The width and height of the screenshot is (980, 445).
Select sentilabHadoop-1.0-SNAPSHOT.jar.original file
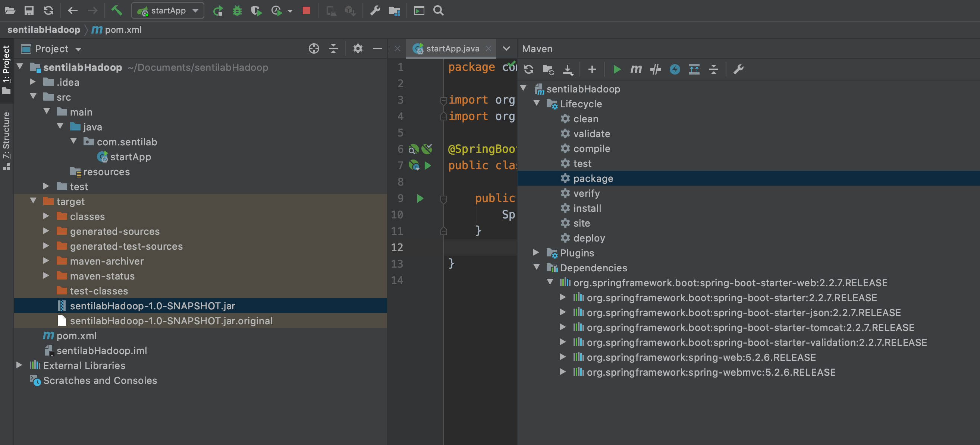[171, 321]
